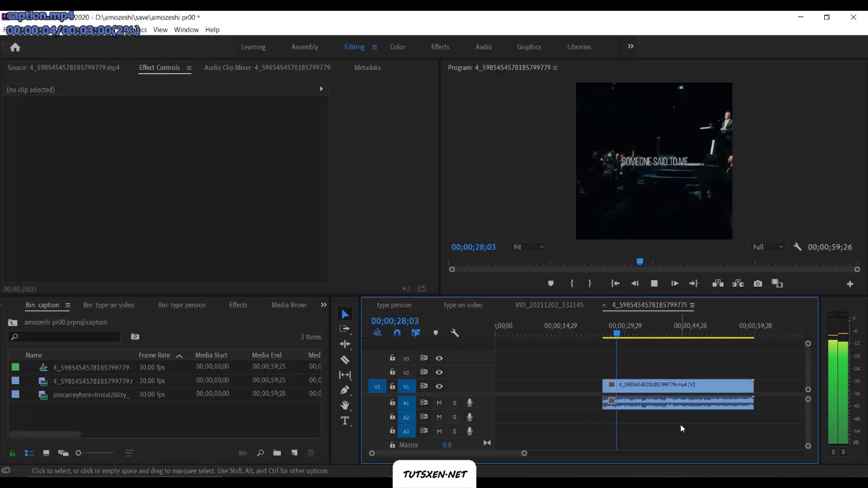This screenshot has width=868, height=488.
Task: Switch bin to icon view
Action: coord(46,453)
